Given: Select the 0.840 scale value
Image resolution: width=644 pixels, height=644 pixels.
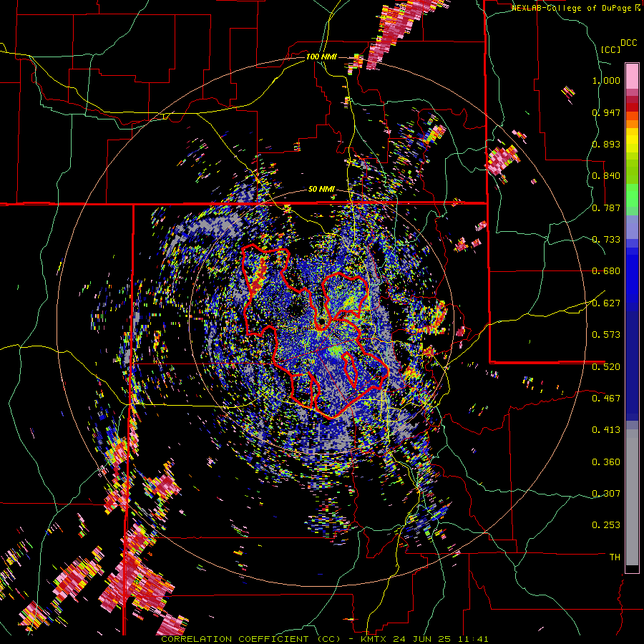Looking at the screenshot, I should click(x=606, y=176).
